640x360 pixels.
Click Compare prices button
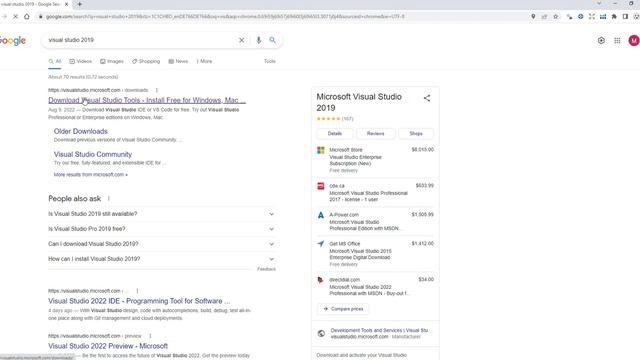point(343,309)
